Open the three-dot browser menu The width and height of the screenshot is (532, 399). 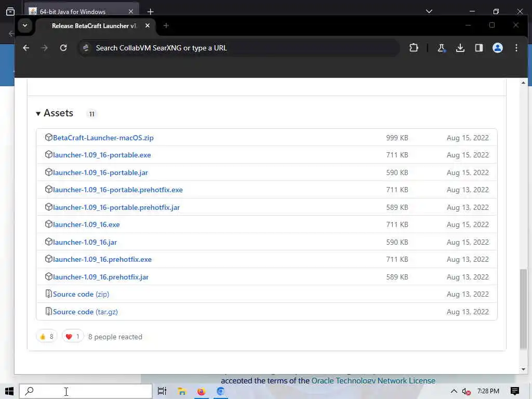point(516,48)
